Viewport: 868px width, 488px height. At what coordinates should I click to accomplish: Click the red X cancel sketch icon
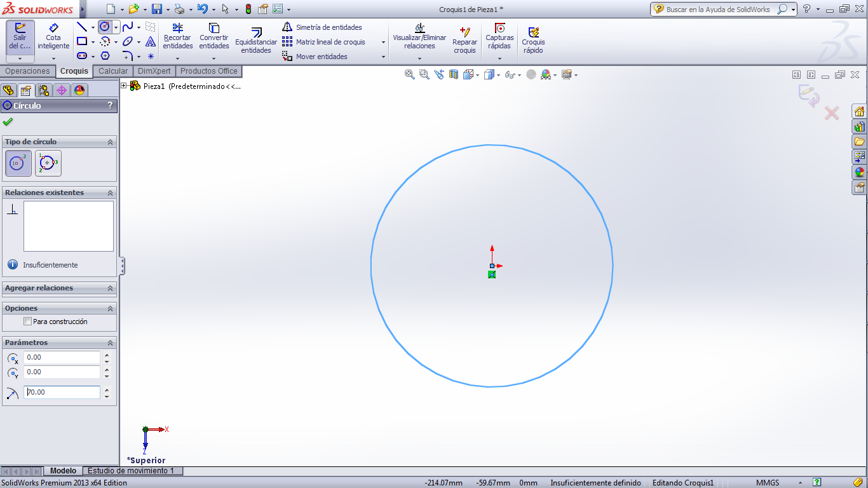pos(831,113)
